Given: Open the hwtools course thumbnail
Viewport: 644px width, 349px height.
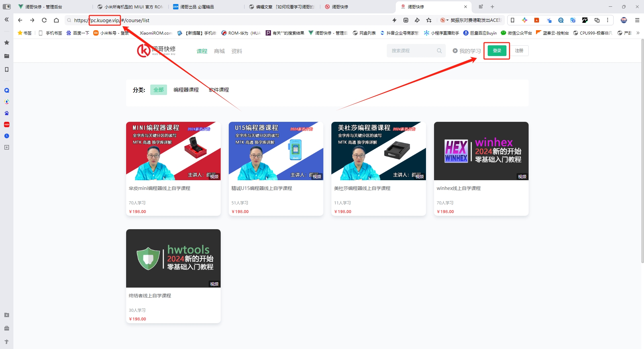Looking at the screenshot, I should pyautogui.click(x=173, y=258).
